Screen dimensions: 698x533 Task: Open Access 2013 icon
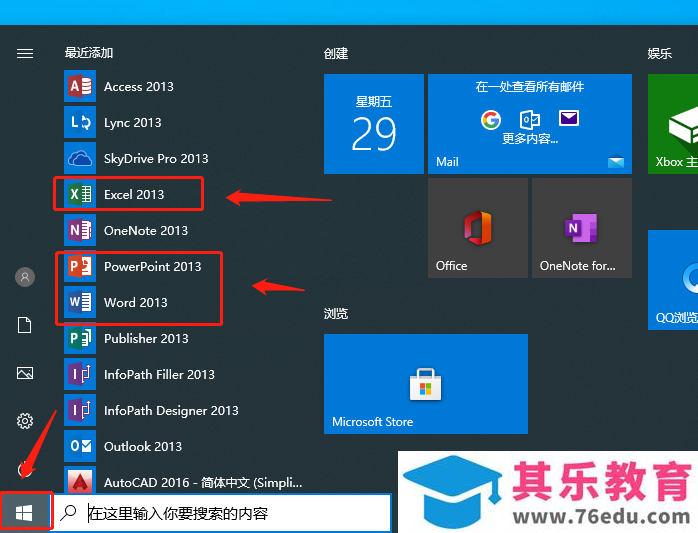click(80, 86)
